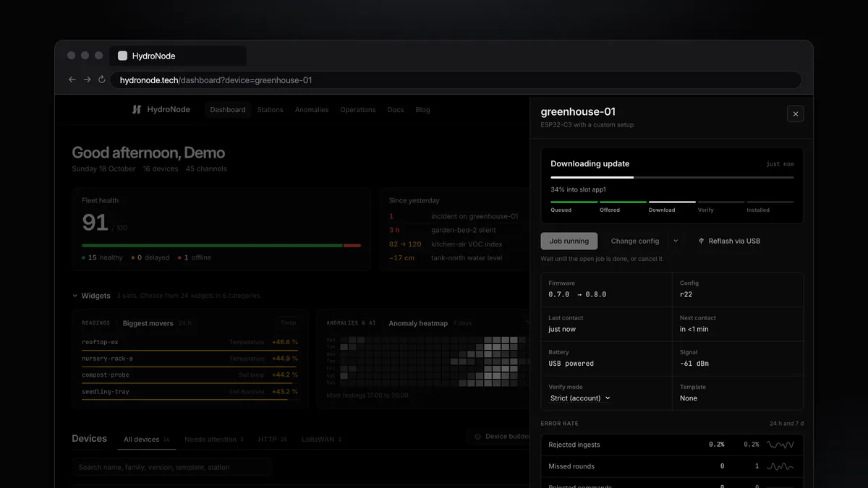This screenshot has width=868, height=488.
Task: Click the Download step indicator
Action: click(672, 206)
